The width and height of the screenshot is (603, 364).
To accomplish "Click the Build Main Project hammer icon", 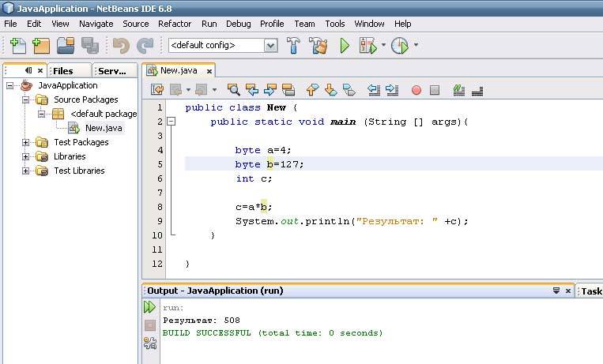I will coord(293,46).
